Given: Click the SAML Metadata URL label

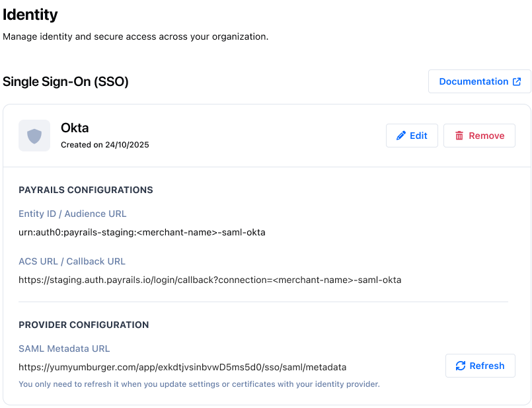Looking at the screenshot, I should (x=64, y=348).
